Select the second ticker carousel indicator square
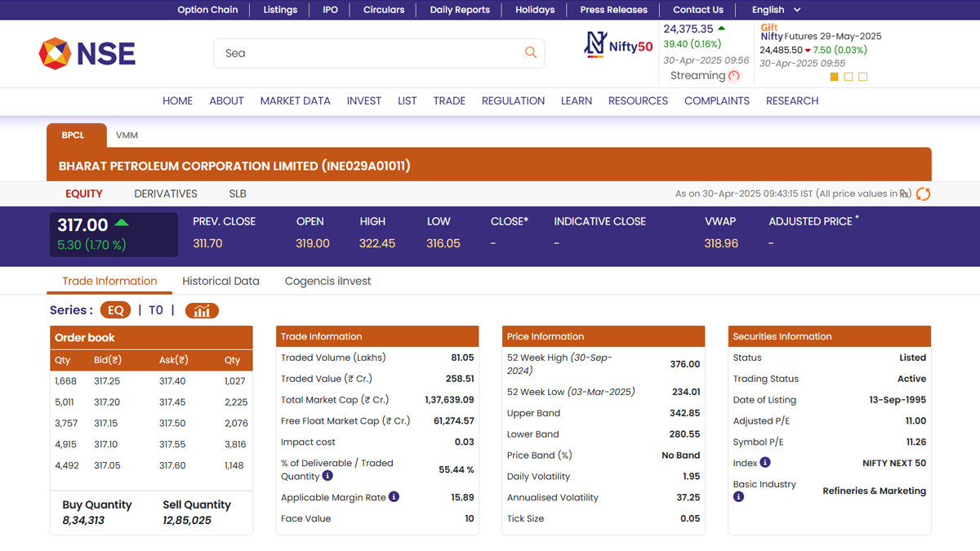Viewport: 980px width, 551px height. coord(849,77)
